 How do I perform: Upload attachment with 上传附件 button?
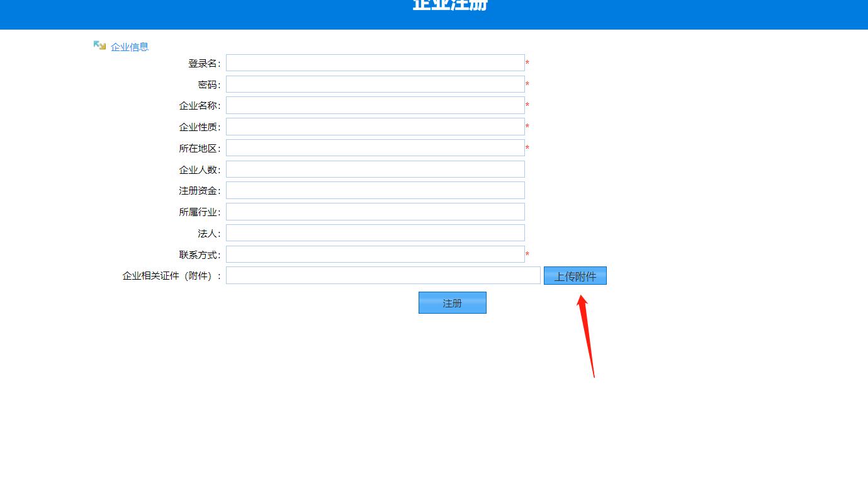575,276
